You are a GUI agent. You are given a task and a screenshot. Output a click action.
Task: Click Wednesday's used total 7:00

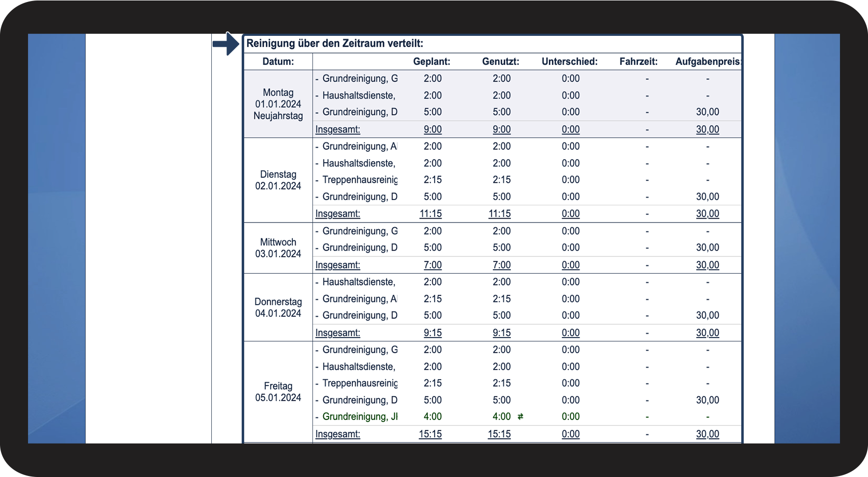click(502, 265)
